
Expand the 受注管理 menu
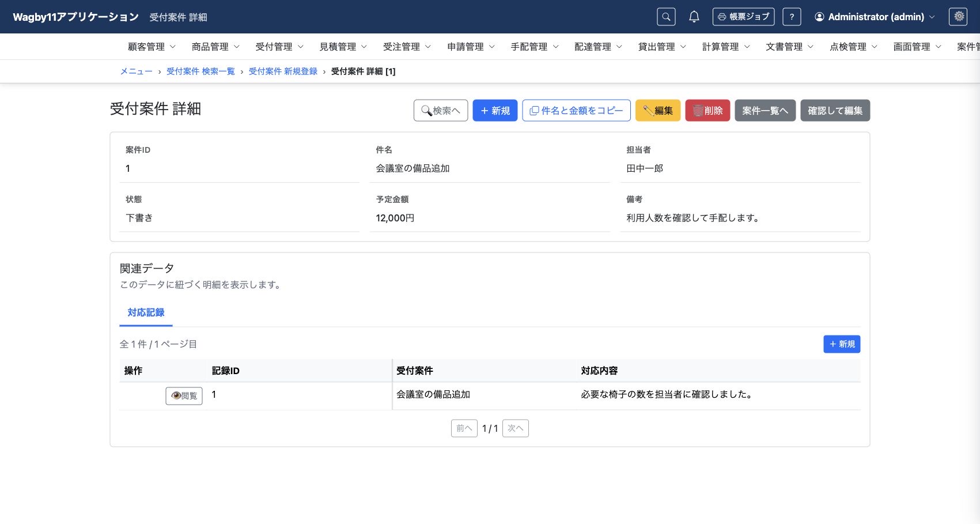(407, 47)
